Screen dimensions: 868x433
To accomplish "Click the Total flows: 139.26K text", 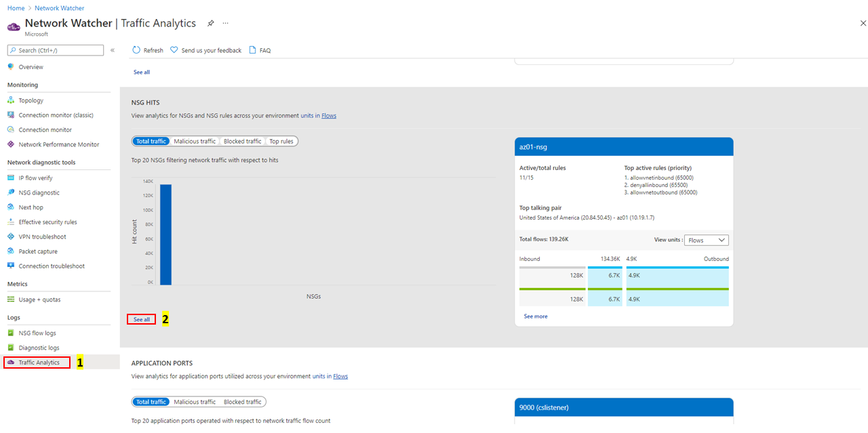I will pos(544,239).
